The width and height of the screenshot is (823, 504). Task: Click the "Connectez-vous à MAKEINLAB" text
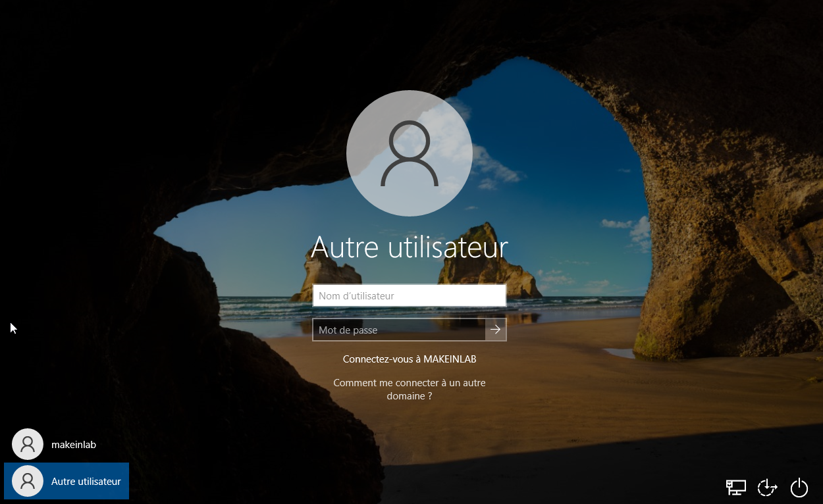point(409,359)
